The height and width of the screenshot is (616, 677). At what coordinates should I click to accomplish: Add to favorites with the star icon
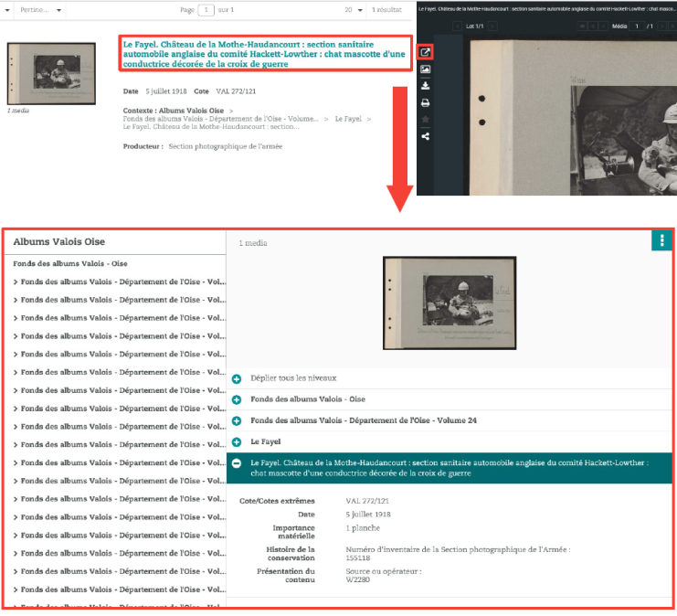(425, 119)
